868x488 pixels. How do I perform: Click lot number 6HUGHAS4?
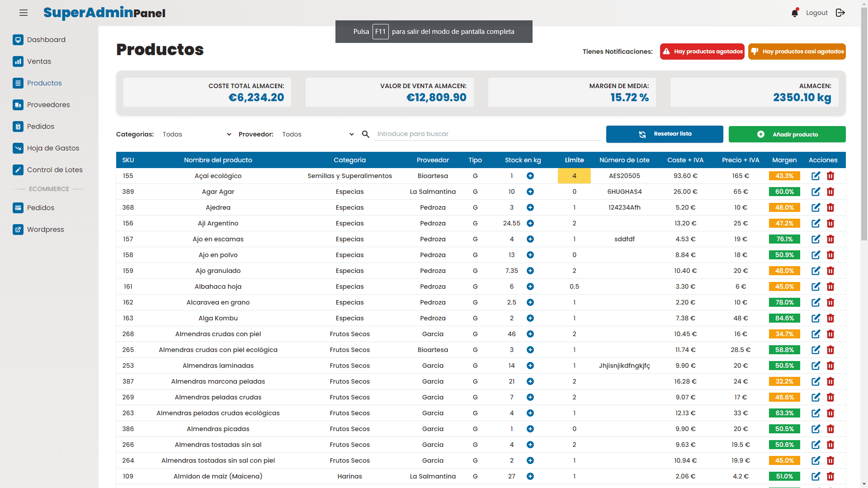[624, 192]
